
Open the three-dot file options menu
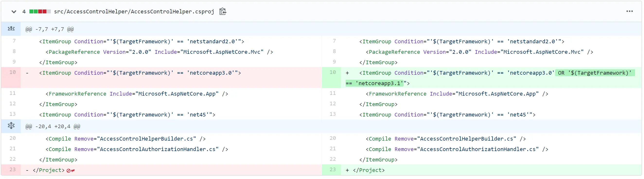(x=629, y=11)
